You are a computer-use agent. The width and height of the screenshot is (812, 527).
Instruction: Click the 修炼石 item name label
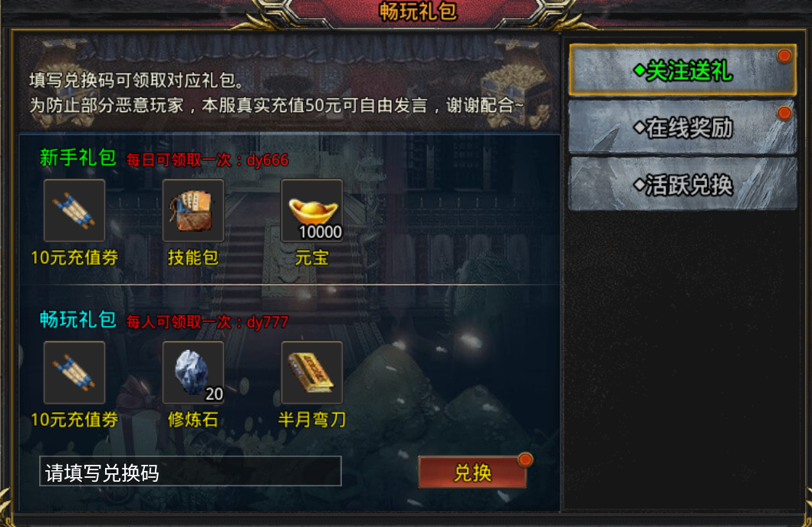(192, 419)
